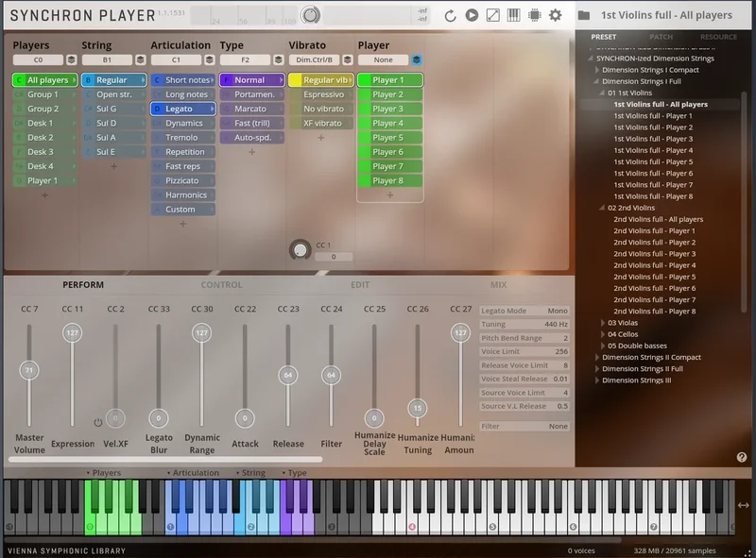Click the stack icon beside Players C0 field
This screenshot has height=558, width=756.
tap(72, 59)
